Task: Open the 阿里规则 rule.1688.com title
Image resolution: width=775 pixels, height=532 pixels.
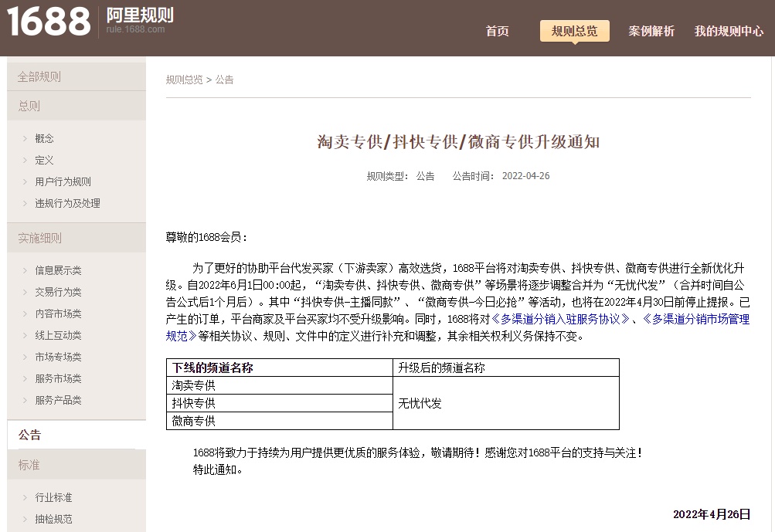Action: click(139, 21)
